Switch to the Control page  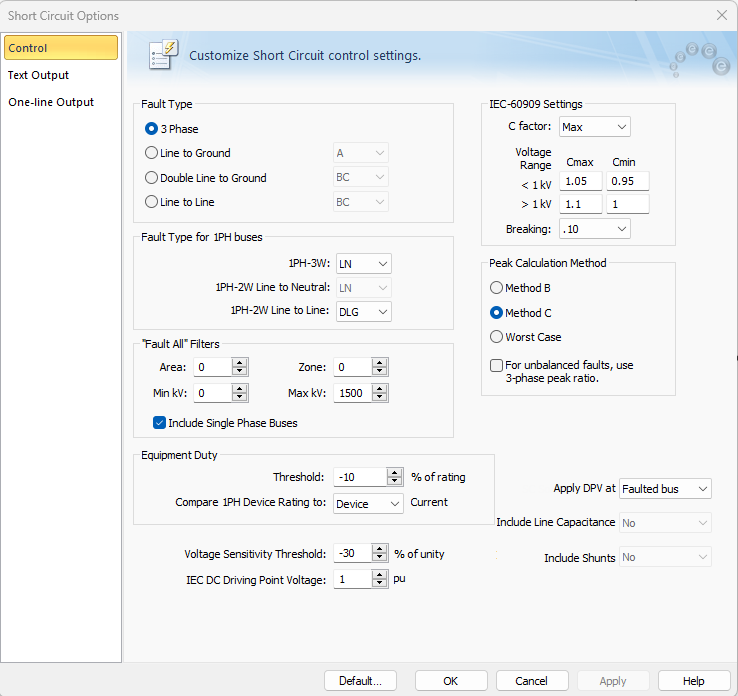click(61, 48)
